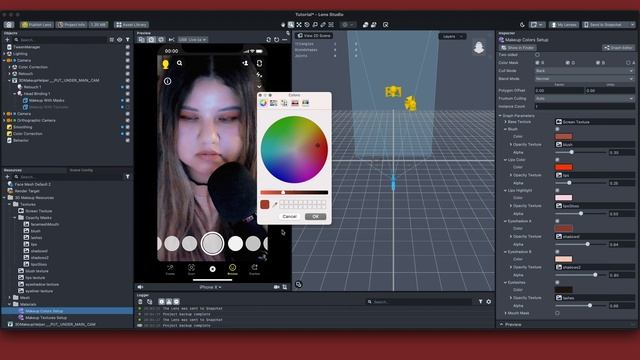Open the Asset Library
640x360 pixels.
pos(131,24)
